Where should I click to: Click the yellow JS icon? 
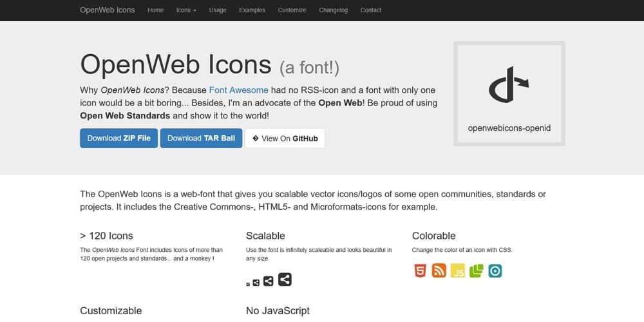[457, 271]
